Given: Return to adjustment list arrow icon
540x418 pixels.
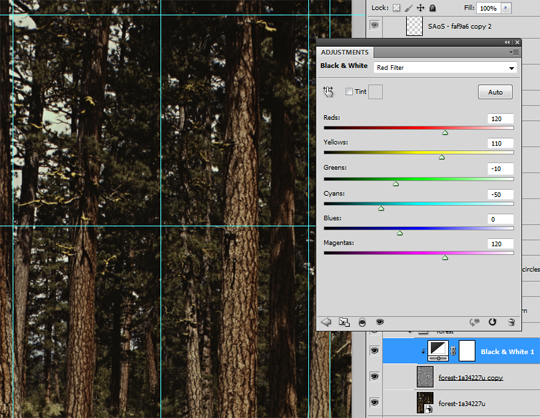Looking at the screenshot, I should point(326,322).
